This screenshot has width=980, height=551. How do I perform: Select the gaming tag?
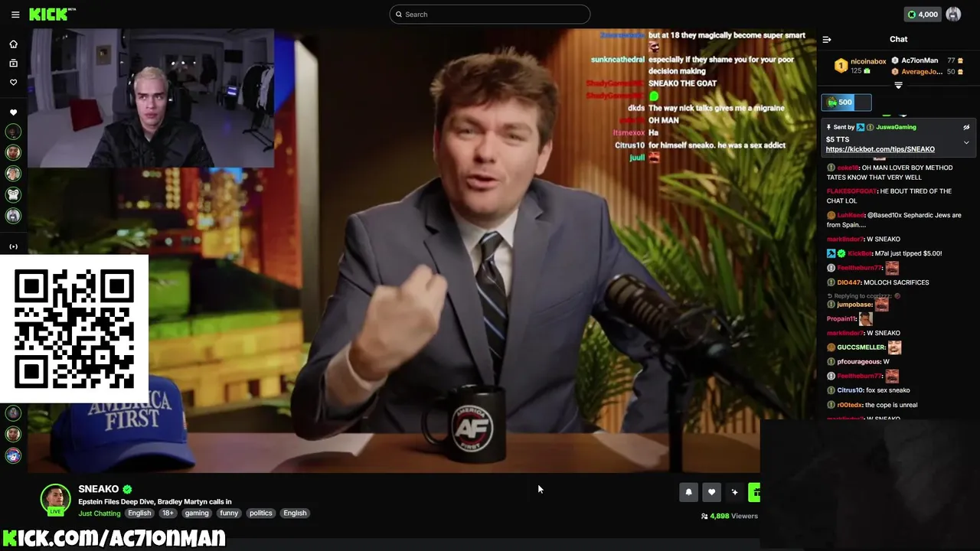(197, 513)
